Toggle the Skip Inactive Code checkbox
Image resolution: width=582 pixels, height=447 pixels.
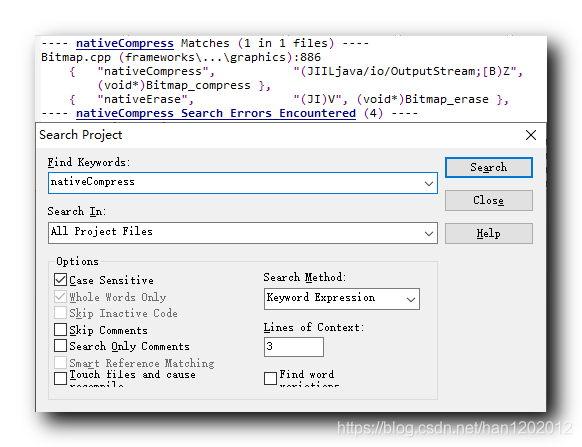pos(60,313)
